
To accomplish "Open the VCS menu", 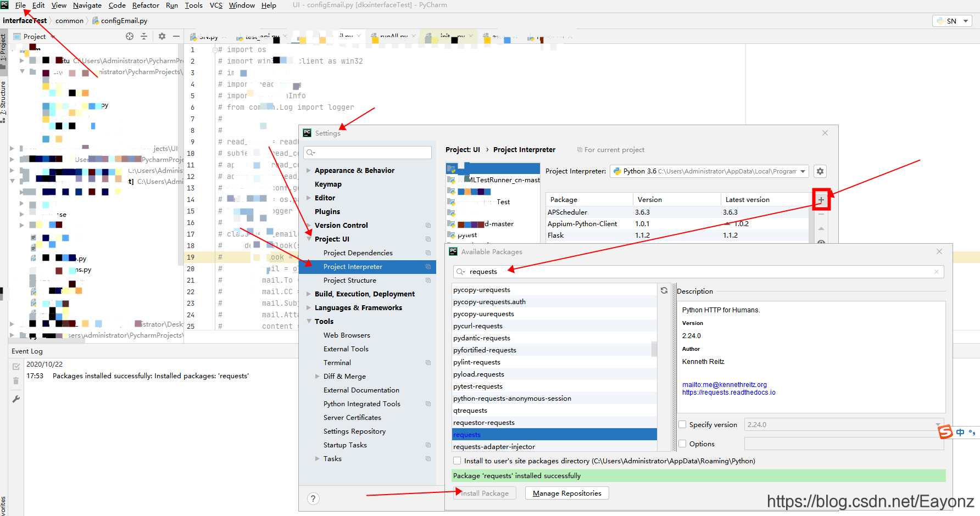I will pyautogui.click(x=216, y=5).
